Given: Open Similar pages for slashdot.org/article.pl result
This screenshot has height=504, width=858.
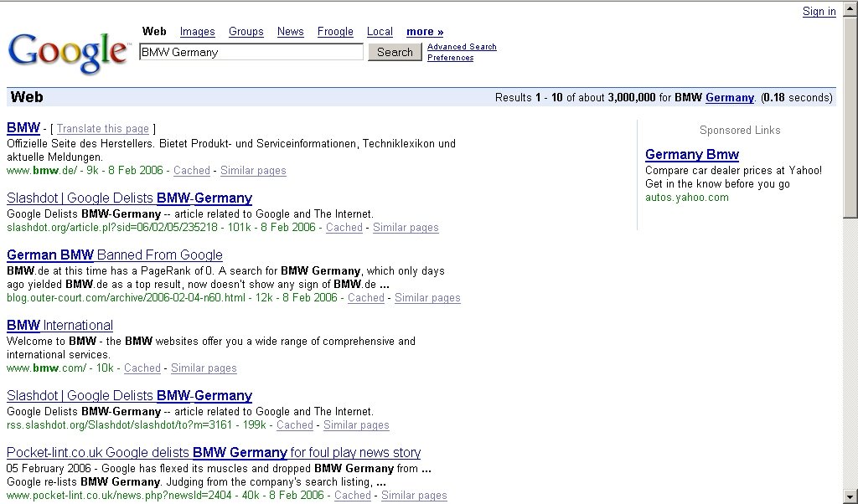Looking at the screenshot, I should [406, 228].
